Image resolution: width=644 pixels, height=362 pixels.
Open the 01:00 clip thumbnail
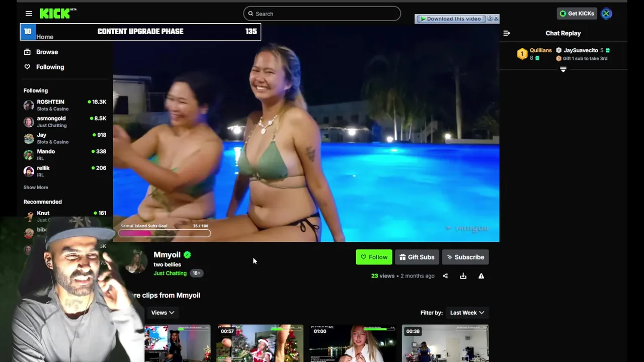[353, 343]
